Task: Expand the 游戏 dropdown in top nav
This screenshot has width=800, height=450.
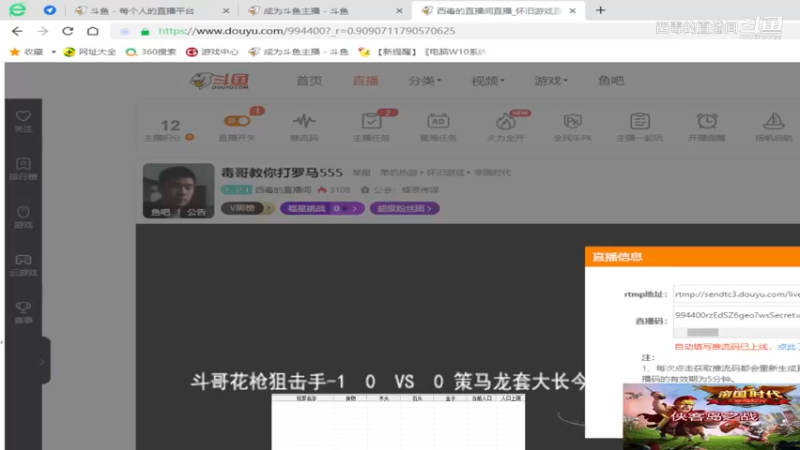Action: click(551, 81)
